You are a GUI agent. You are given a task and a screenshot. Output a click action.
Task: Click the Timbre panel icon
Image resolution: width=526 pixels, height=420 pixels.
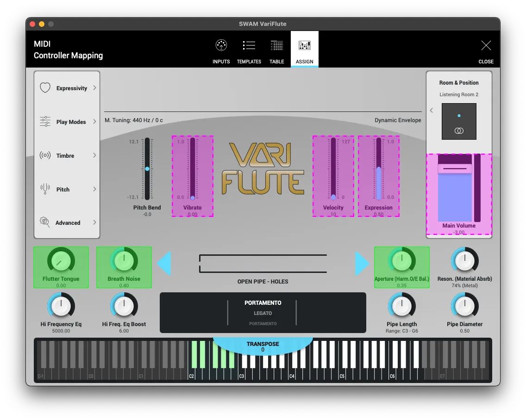tap(45, 155)
